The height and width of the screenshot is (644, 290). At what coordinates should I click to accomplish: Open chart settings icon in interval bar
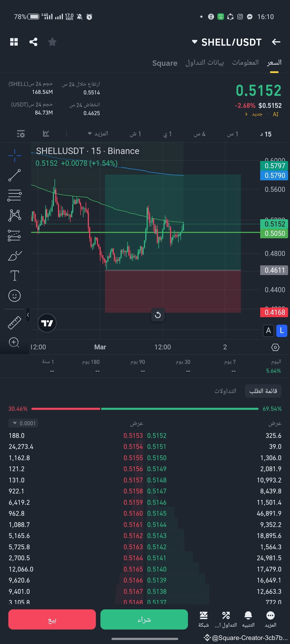(x=21, y=134)
